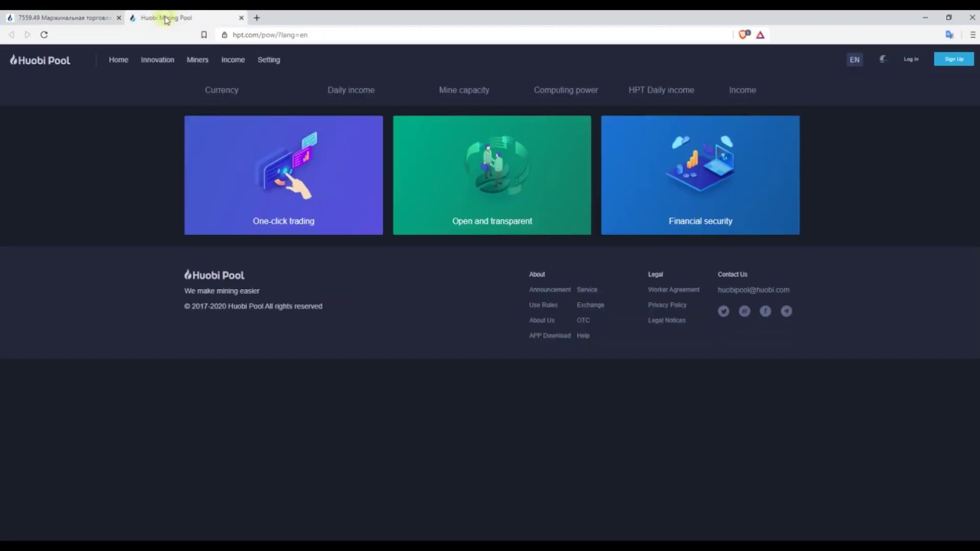Click the 2017-2020 copyright notice text
The width and height of the screenshot is (980, 551).
[x=253, y=306]
